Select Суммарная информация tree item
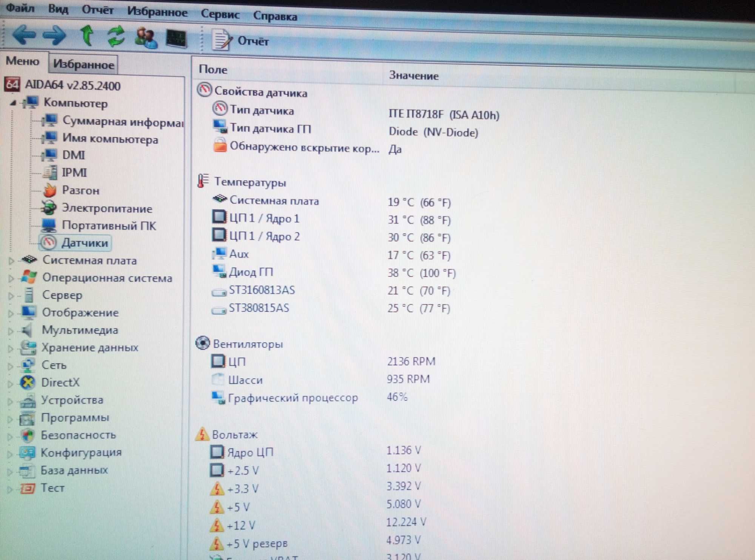The height and width of the screenshot is (560, 755). pos(113,121)
